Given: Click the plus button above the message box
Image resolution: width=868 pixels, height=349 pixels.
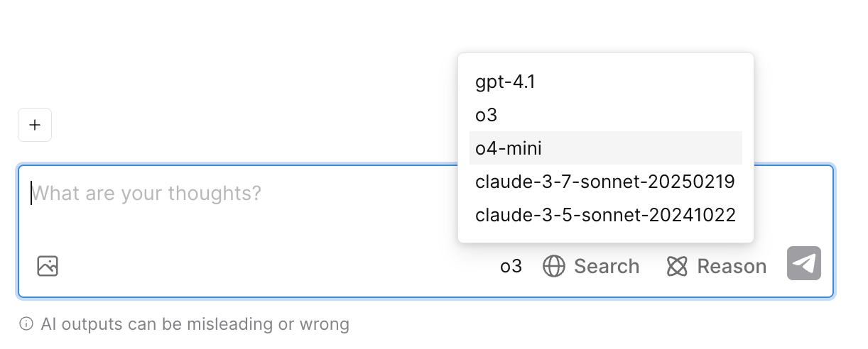Looking at the screenshot, I should (35, 126).
